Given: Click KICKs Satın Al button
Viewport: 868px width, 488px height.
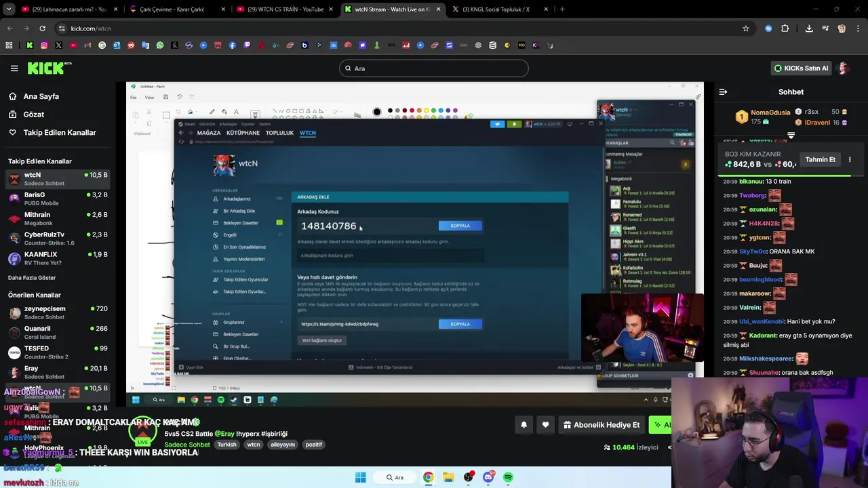Looking at the screenshot, I should point(802,68).
